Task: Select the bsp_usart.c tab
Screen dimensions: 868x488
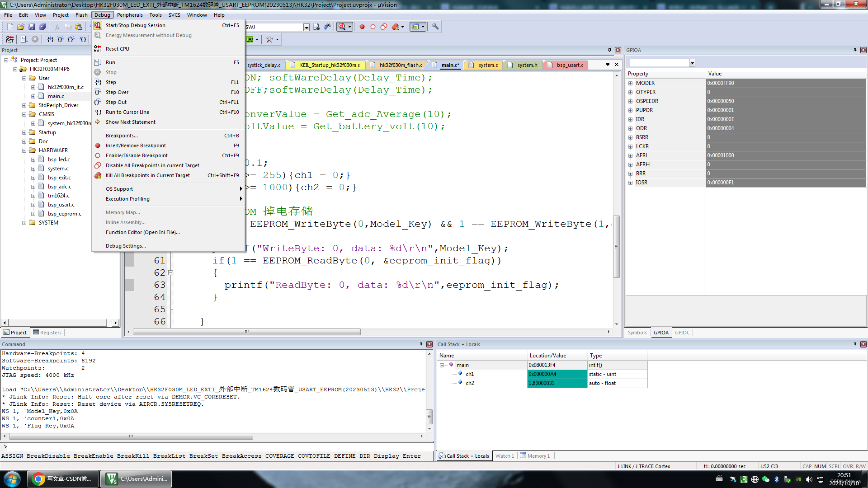Action: 569,64
